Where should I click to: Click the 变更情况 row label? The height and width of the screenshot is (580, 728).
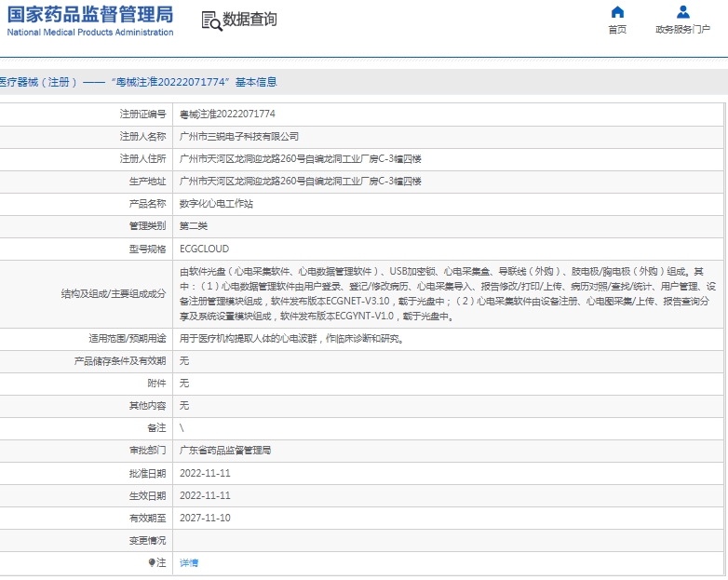[147, 541]
